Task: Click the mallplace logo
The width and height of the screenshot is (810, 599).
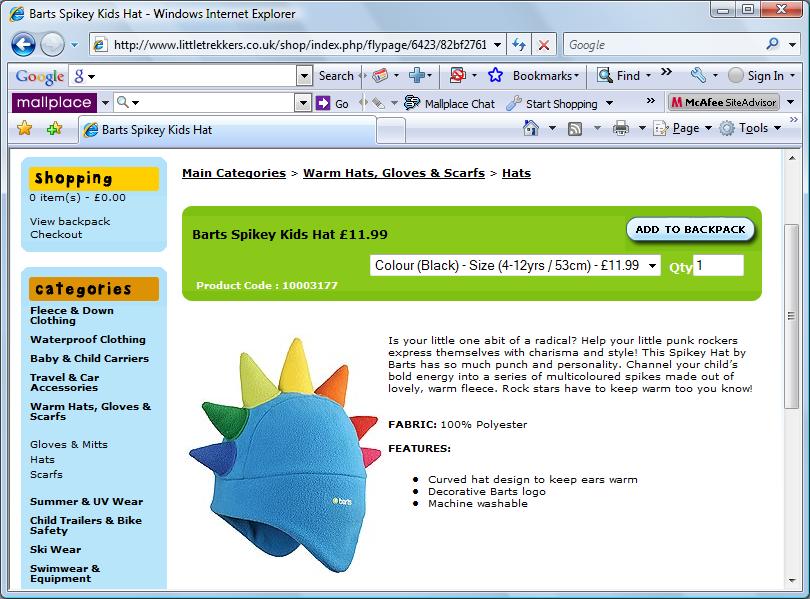Action: point(54,102)
